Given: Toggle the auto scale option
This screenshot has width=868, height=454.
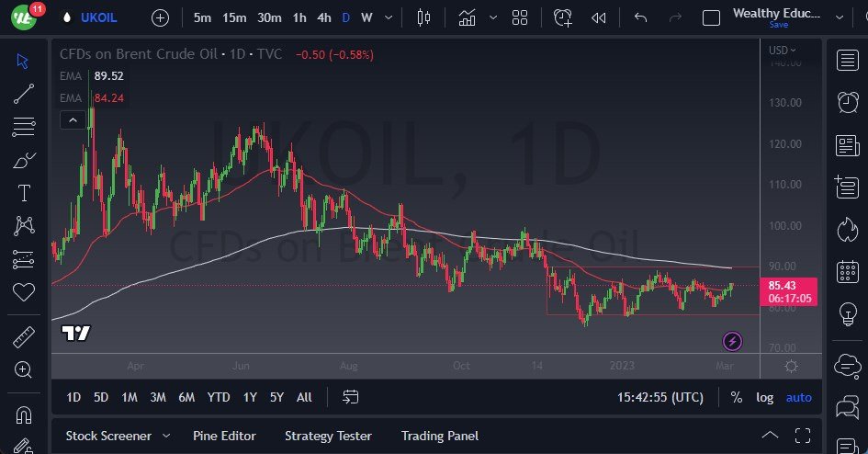Looking at the screenshot, I should pos(799,397).
